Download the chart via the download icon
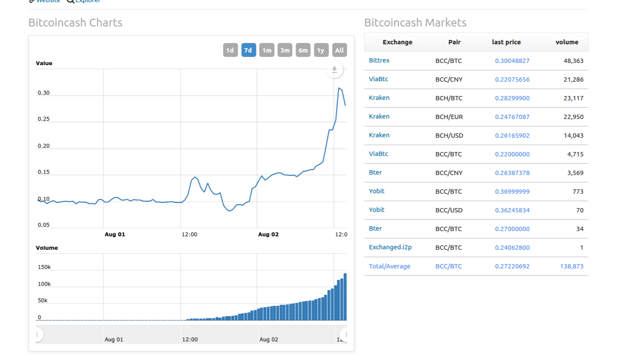Image resolution: width=629 pixels, height=364 pixels. (334, 70)
